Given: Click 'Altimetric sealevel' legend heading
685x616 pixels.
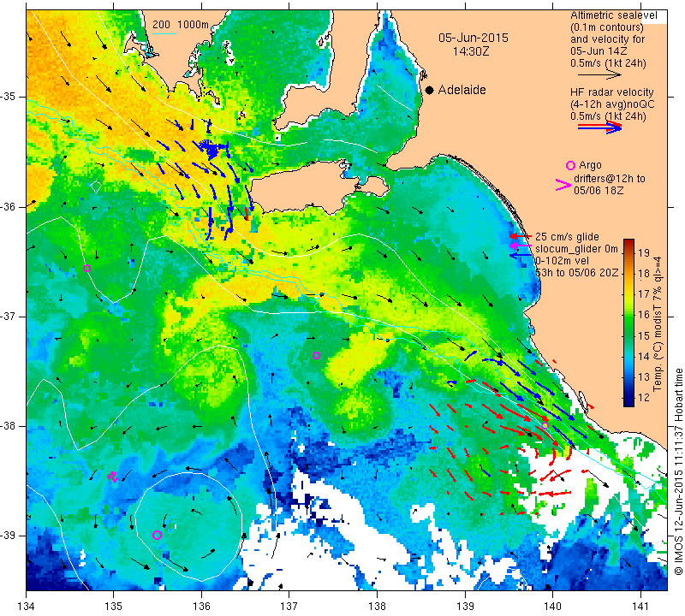Looking at the screenshot, I should (x=613, y=15).
